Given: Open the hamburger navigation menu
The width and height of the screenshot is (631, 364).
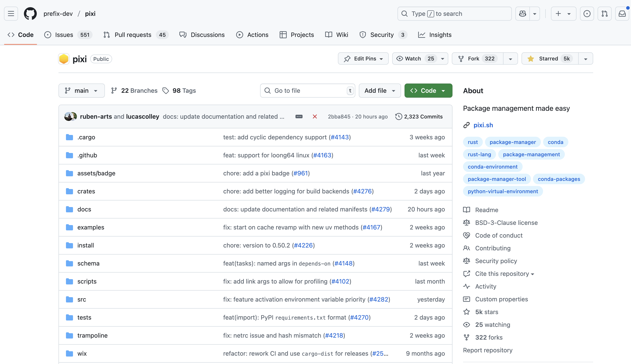Looking at the screenshot, I should pos(11,13).
